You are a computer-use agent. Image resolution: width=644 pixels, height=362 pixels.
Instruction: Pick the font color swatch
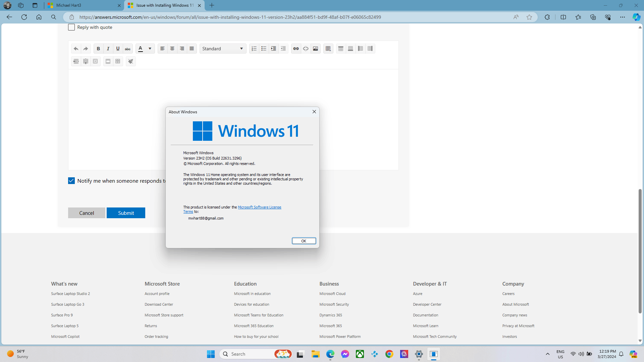(141, 49)
